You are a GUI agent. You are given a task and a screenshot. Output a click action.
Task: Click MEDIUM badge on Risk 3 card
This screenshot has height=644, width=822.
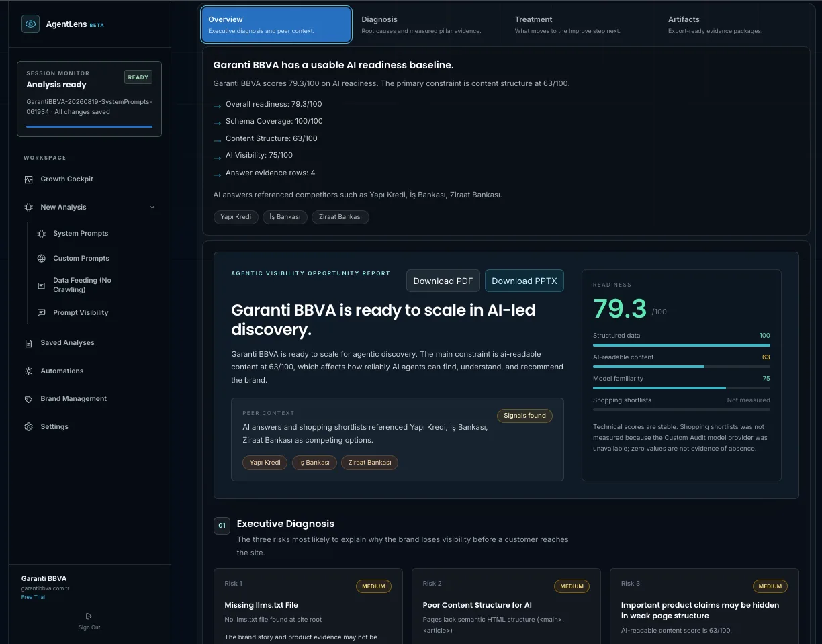(x=770, y=586)
